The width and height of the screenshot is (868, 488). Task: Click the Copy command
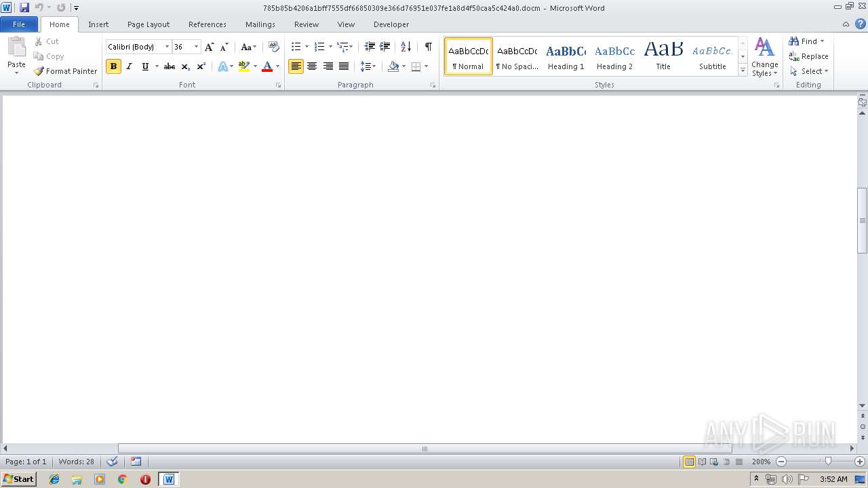pyautogui.click(x=49, y=56)
